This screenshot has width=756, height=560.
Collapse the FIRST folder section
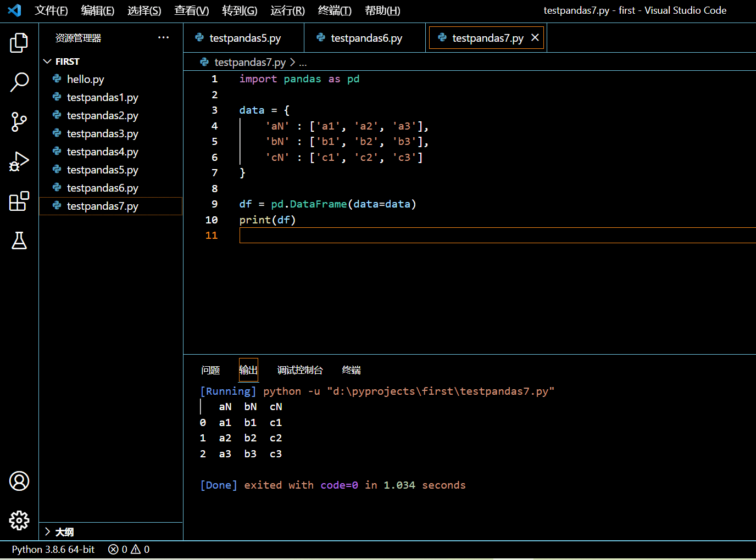(x=47, y=61)
